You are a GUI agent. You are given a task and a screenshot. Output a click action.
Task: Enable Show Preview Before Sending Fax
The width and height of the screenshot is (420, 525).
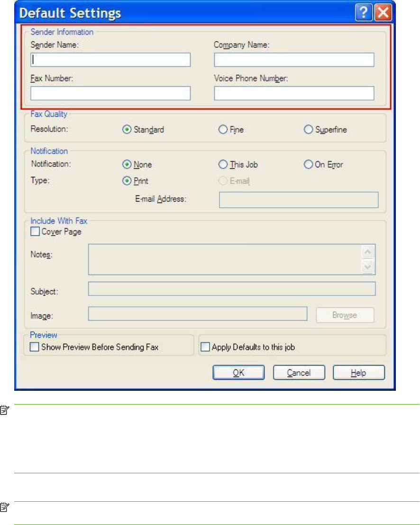pyautogui.click(x=35, y=347)
